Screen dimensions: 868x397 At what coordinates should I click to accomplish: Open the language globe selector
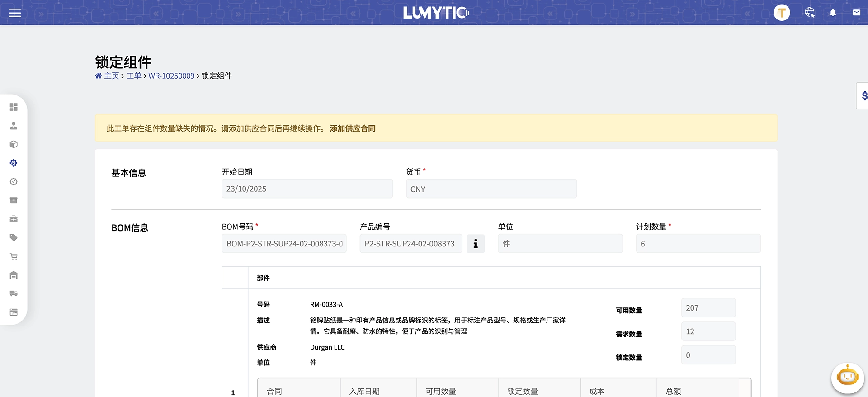click(x=810, y=13)
